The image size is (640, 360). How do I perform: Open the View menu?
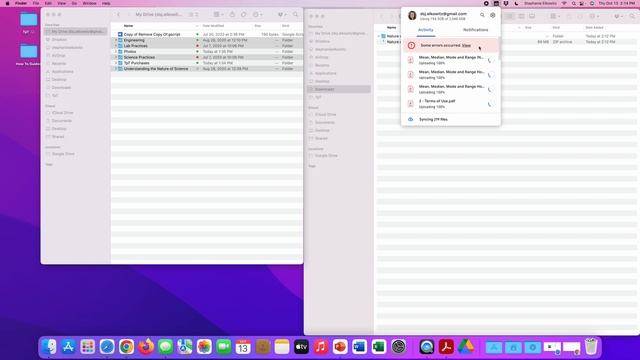coord(62,3)
